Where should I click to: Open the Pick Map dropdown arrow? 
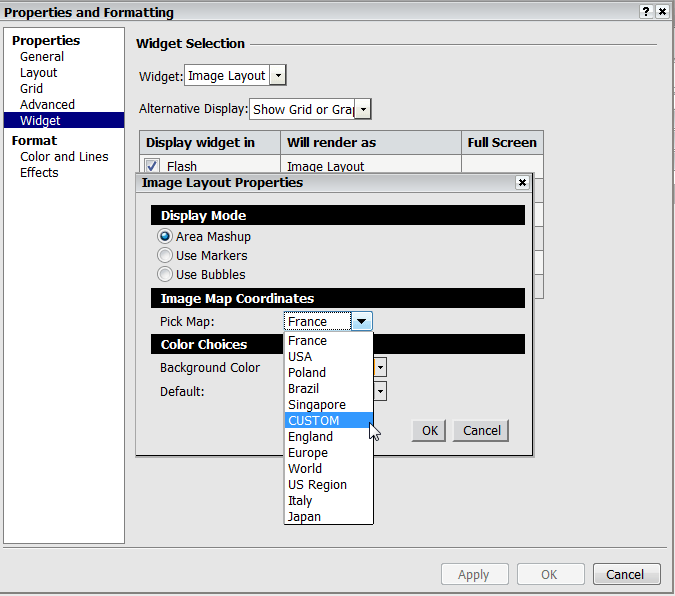[362, 321]
